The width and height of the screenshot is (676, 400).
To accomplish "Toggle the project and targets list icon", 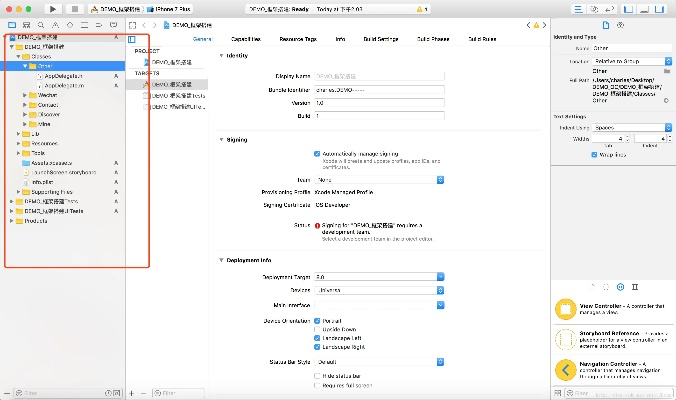I will (132, 39).
